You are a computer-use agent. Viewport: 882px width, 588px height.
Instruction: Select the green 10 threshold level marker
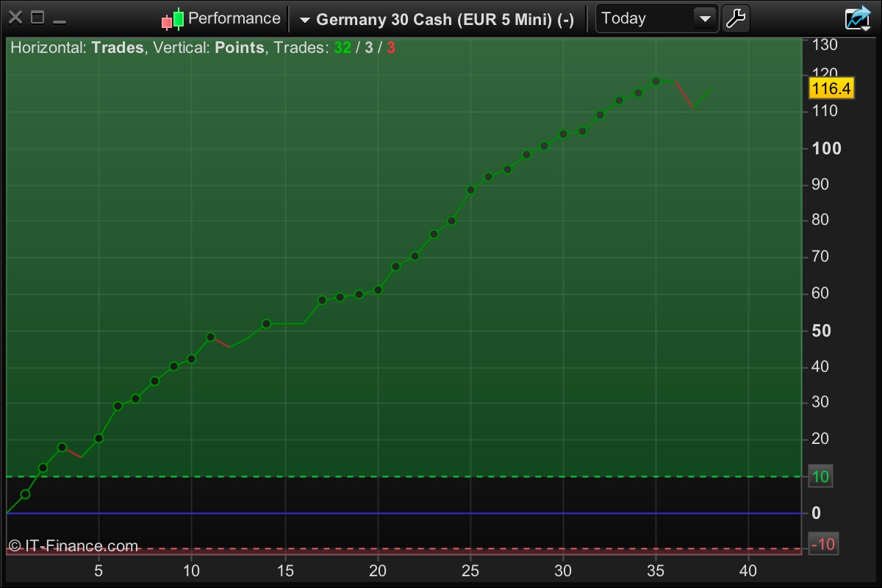point(821,476)
